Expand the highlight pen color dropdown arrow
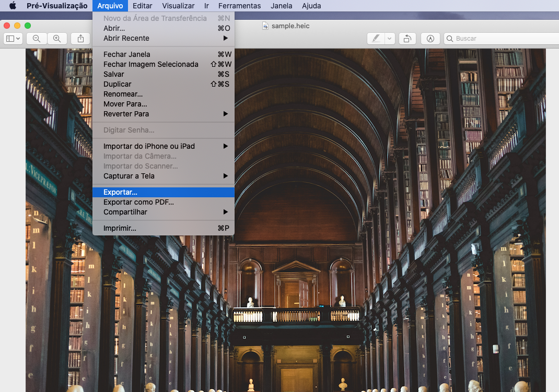This screenshot has width=559, height=392. [390, 39]
